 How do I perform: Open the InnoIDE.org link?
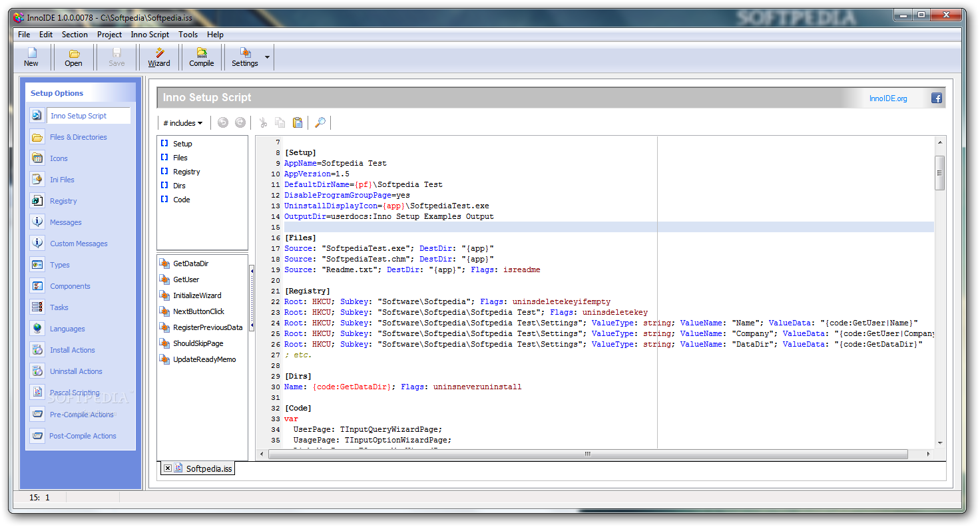[x=888, y=98]
